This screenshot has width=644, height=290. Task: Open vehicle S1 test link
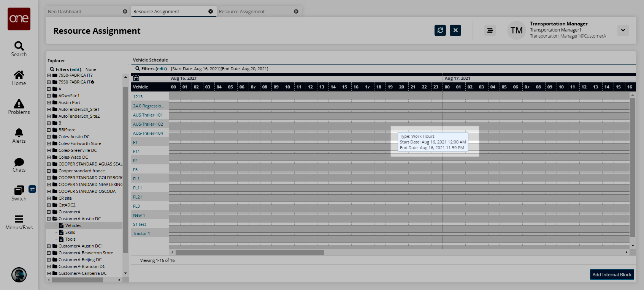point(140,224)
